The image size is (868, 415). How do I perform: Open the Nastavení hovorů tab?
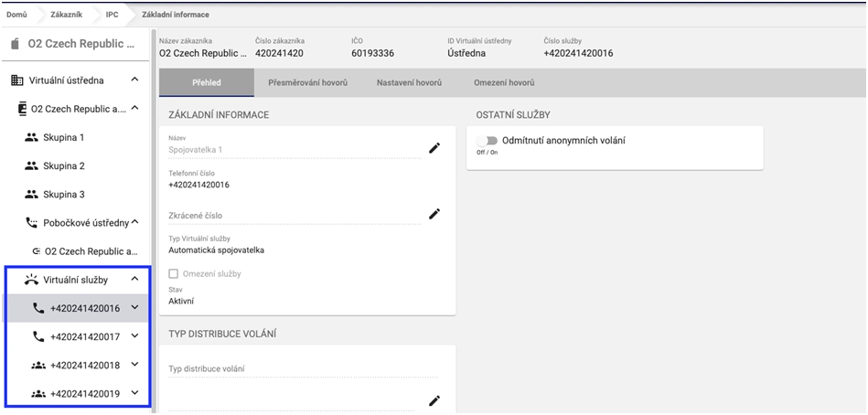[x=409, y=83]
